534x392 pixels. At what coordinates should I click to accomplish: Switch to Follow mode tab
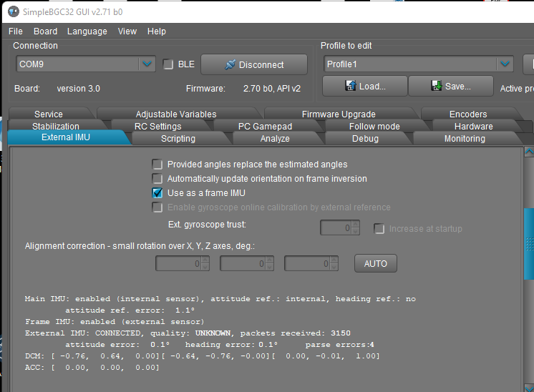374,126
